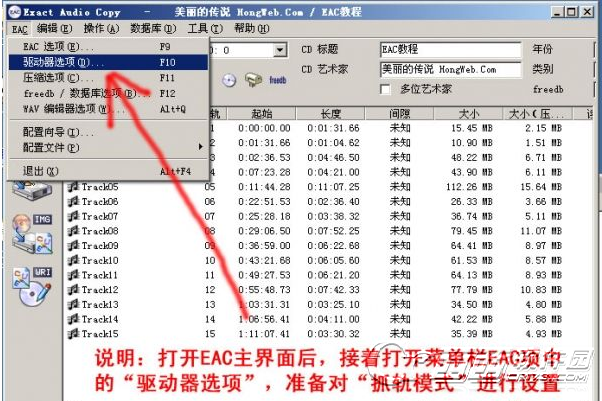Image resolution: width=602 pixels, height=401 pixels.
Task: Sort by 起始 column header
Action: click(x=262, y=114)
